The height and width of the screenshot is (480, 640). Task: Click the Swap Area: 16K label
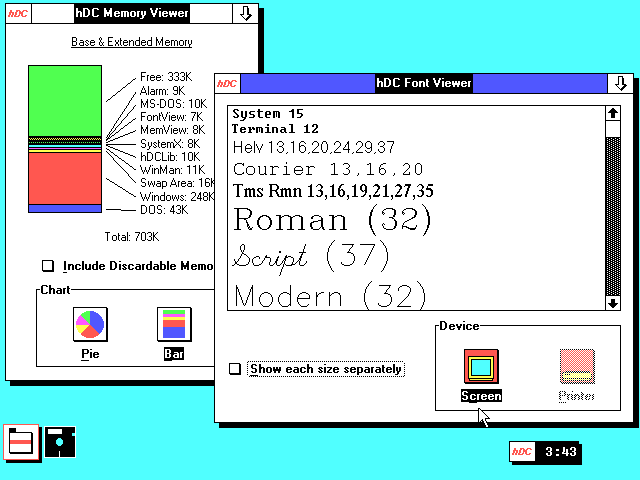pos(177,183)
